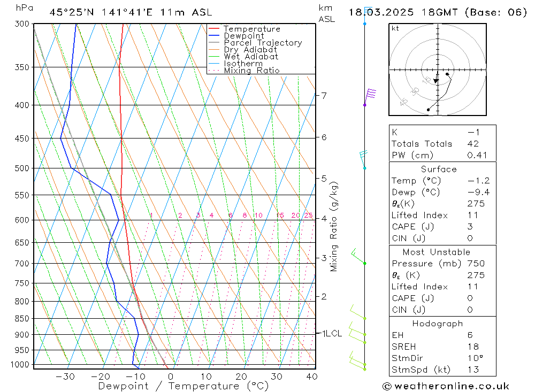Image resolution: width=535 pixels, height=392 pixels.
Task: Click the '1000' hPa pressure label
Action: [x=20, y=365]
